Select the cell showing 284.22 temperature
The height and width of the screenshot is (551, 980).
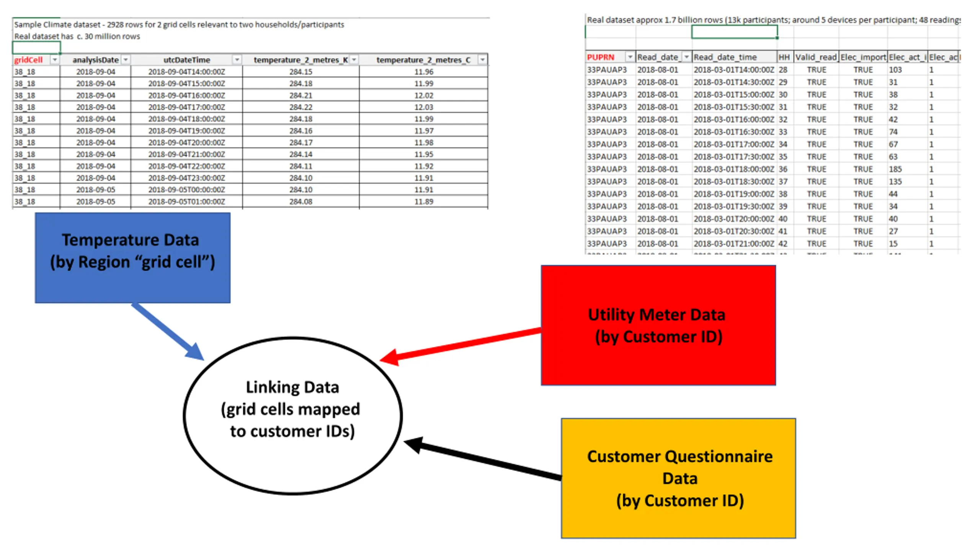pyautogui.click(x=301, y=107)
